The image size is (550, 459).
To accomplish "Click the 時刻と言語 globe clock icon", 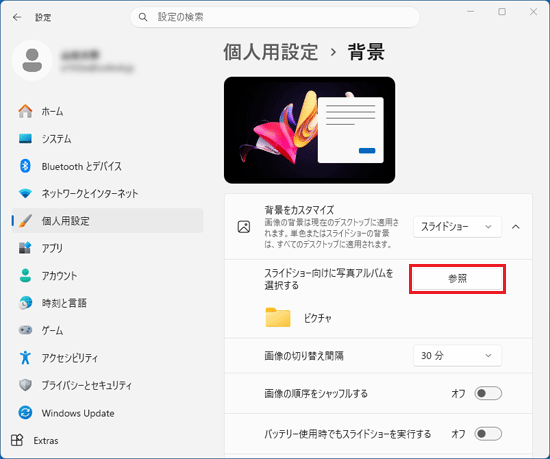I will click(25, 303).
